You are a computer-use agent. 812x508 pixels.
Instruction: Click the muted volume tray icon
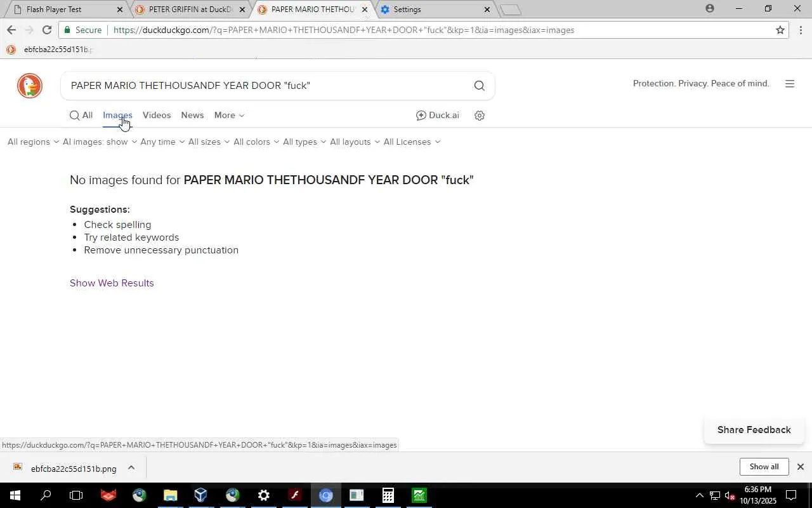730,495
